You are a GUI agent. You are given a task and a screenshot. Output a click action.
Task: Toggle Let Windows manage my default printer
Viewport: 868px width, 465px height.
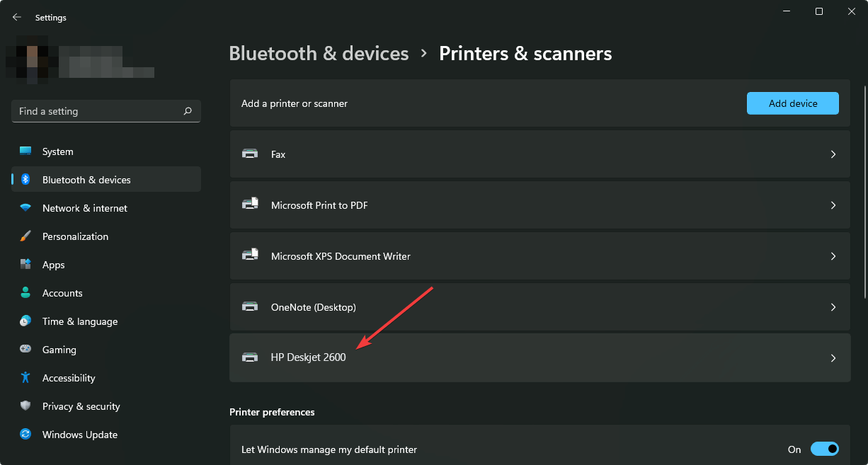click(x=825, y=449)
